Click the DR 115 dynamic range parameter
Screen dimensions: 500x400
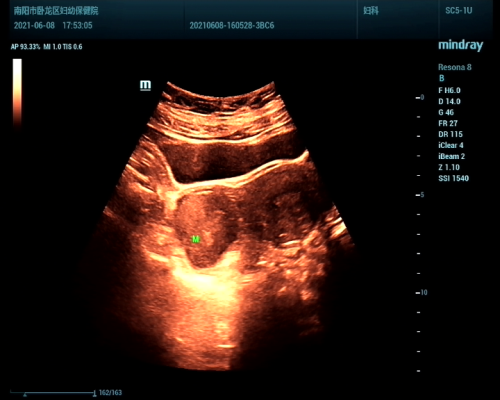click(x=450, y=134)
